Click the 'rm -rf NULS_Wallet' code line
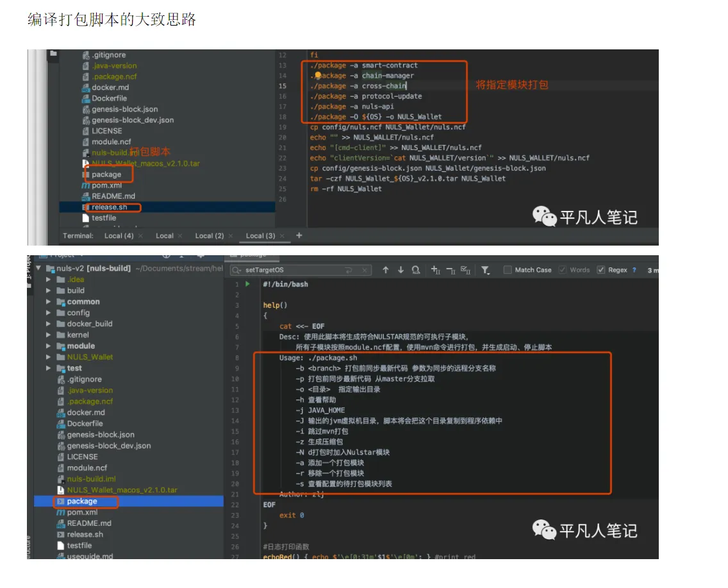Screen dimensions: 728x588 point(346,189)
